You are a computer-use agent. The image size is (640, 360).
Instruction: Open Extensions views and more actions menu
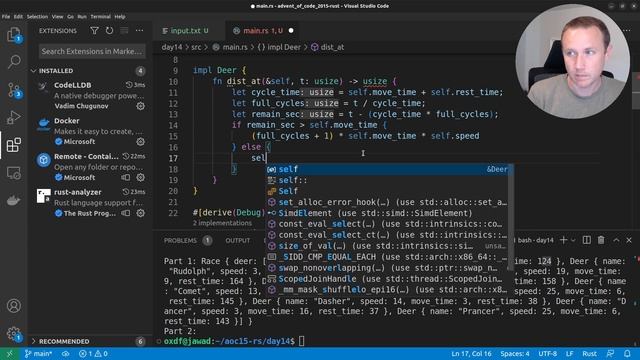tap(139, 31)
